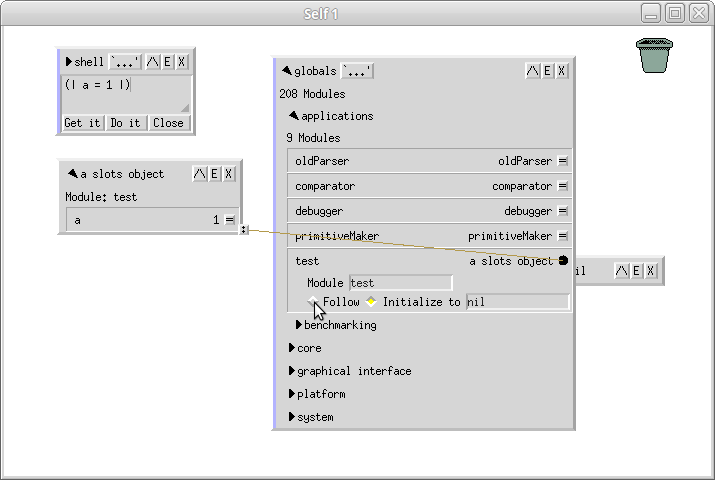Select the Follow radio button

313,302
